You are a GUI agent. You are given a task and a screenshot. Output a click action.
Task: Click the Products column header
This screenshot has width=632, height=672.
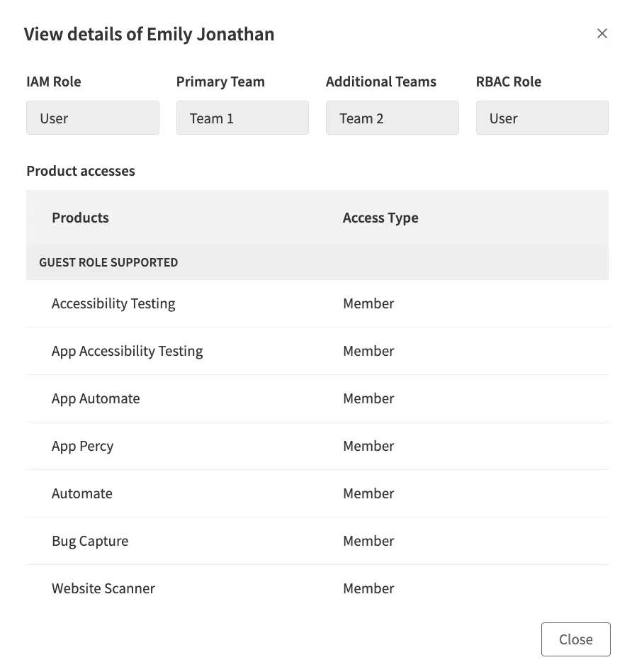point(80,218)
